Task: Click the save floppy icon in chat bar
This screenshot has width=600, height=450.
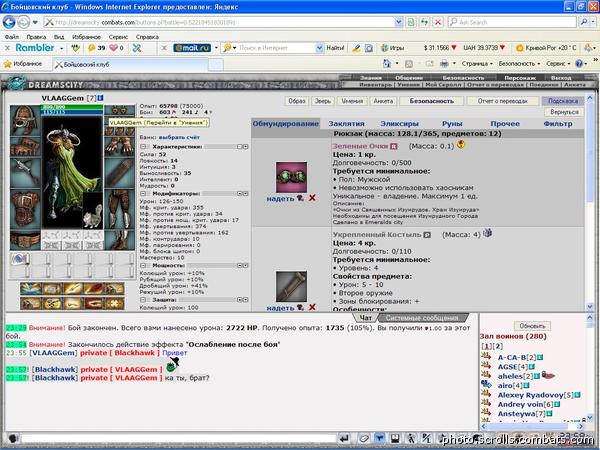Action: click(x=395, y=439)
